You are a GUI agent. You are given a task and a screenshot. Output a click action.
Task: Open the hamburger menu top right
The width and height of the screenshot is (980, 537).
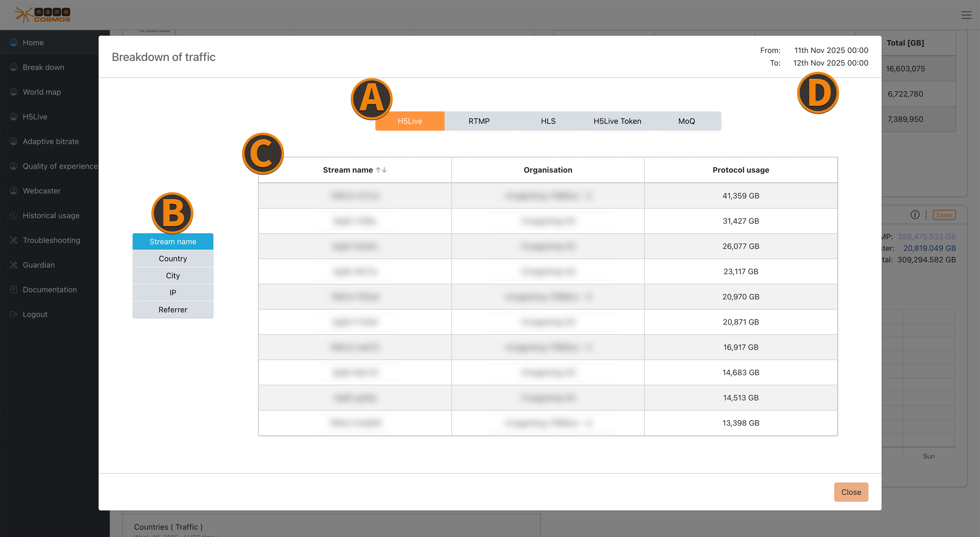point(966,15)
